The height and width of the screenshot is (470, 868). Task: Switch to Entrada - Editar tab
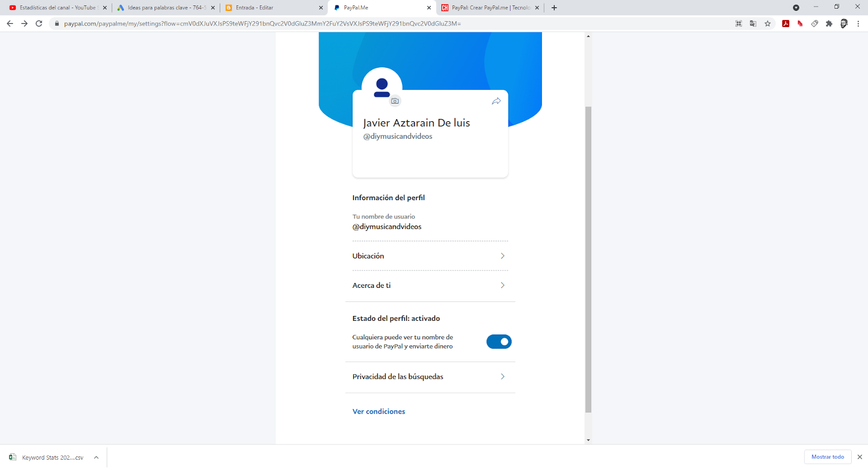[274, 8]
